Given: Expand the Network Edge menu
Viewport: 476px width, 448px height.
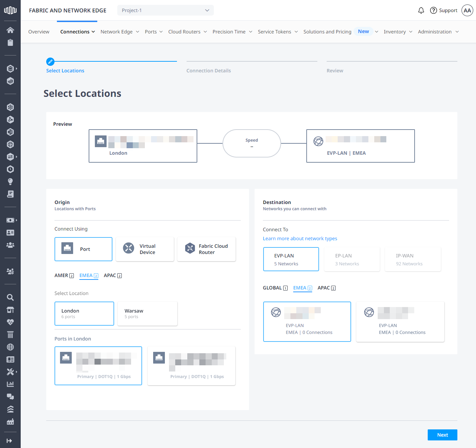Looking at the screenshot, I should point(120,32).
